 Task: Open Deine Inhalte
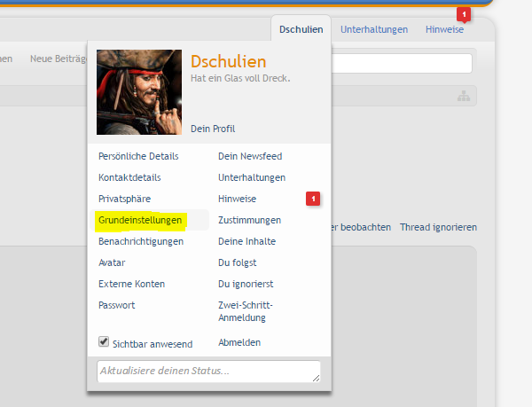tap(247, 241)
